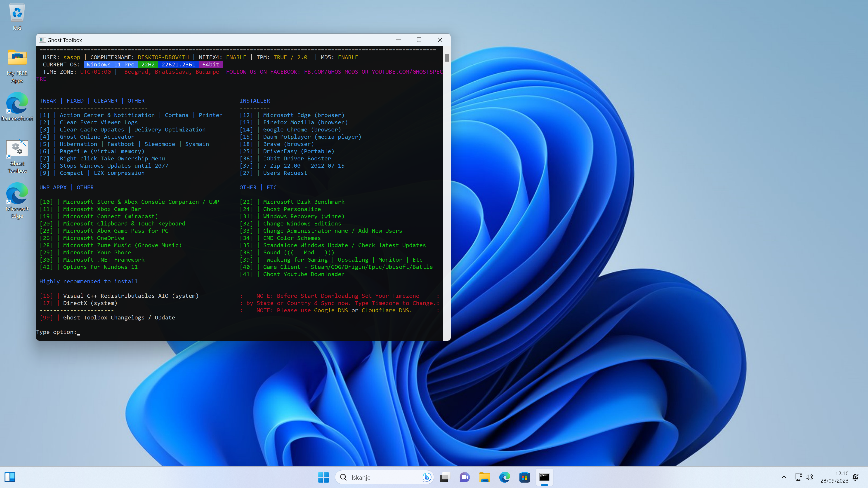Click 'Options For Windows 11' entry
This screenshot has height=488, width=868.
pos(100,267)
